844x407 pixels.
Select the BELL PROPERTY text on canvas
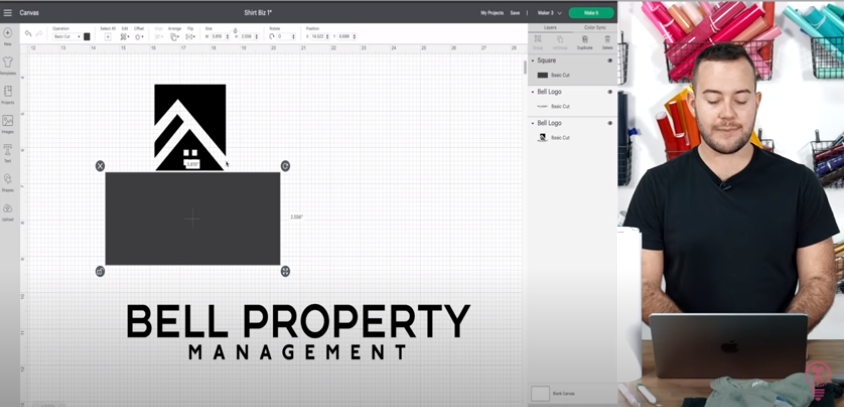pos(298,321)
